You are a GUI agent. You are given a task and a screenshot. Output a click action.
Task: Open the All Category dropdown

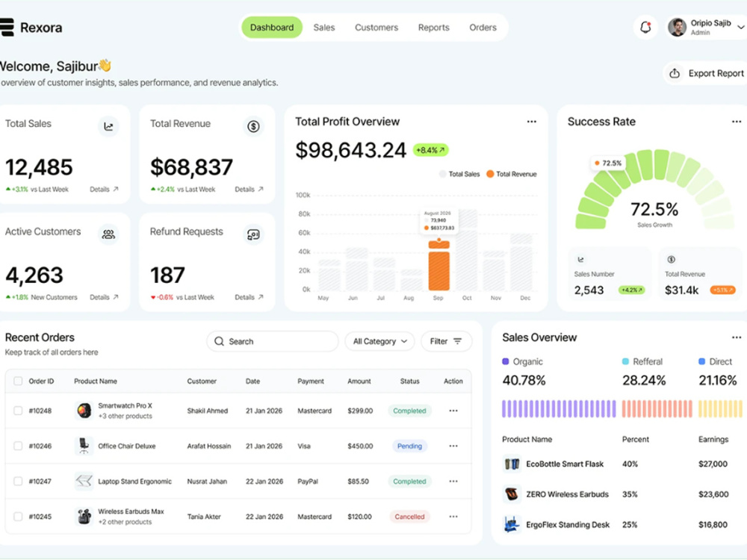(x=379, y=341)
